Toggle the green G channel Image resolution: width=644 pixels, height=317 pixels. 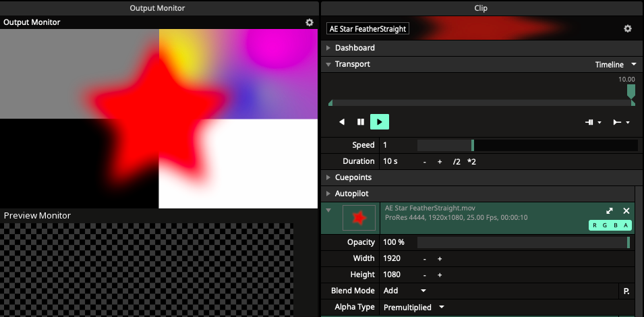(x=605, y=225)
